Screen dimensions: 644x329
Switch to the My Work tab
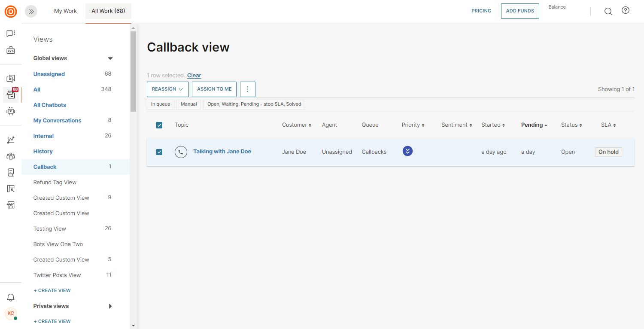pyautogui.click(x=65, y=11)
